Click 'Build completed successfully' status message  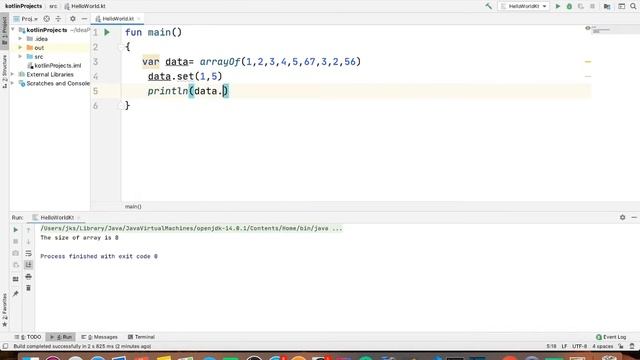[x=82, y=347]
